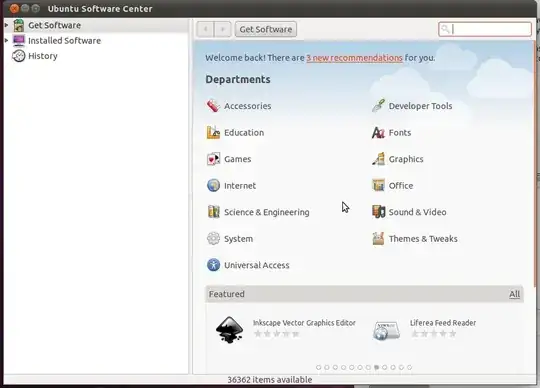Click the highlighted featured carousel dot
Image resolution: width=540 pixels, height=388 pixels.
(376, 367)
